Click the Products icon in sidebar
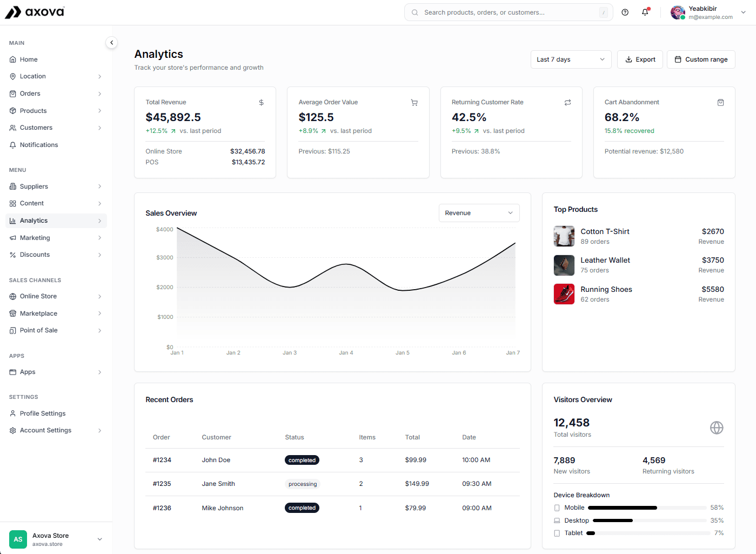756x554 pixels. 12,110
